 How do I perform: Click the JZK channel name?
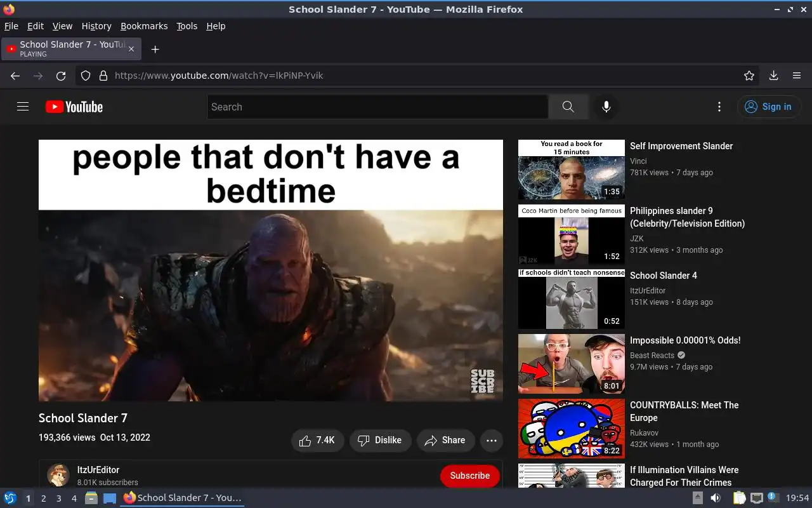click(637, 239)
